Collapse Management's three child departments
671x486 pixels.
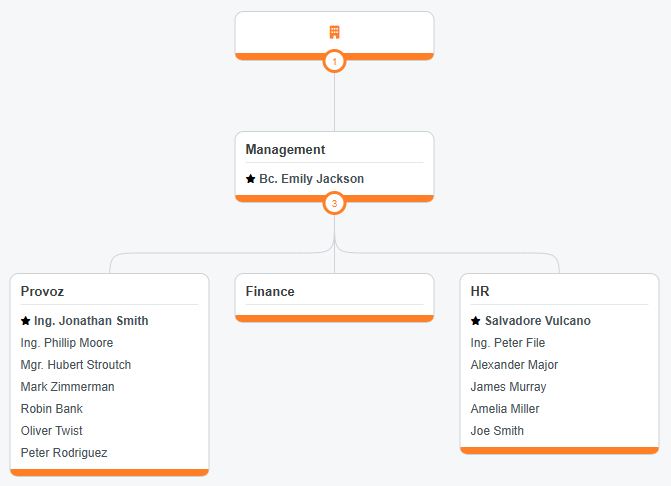click(x=334, y=204)
